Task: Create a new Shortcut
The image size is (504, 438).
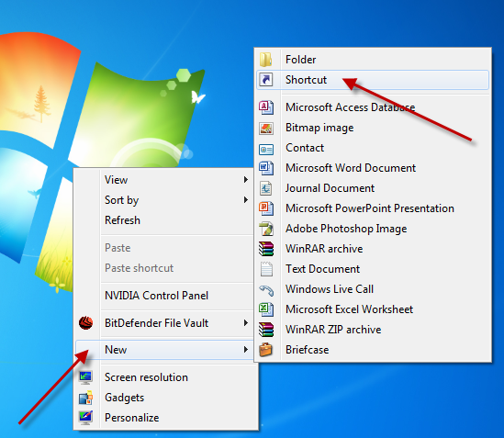Action: click(x=373, y=80)
